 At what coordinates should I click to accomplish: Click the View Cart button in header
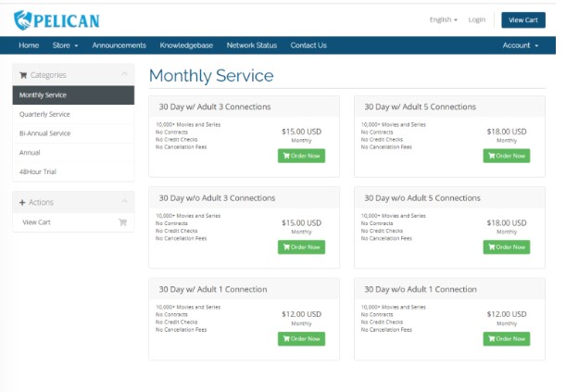click(x=522, y=19)
